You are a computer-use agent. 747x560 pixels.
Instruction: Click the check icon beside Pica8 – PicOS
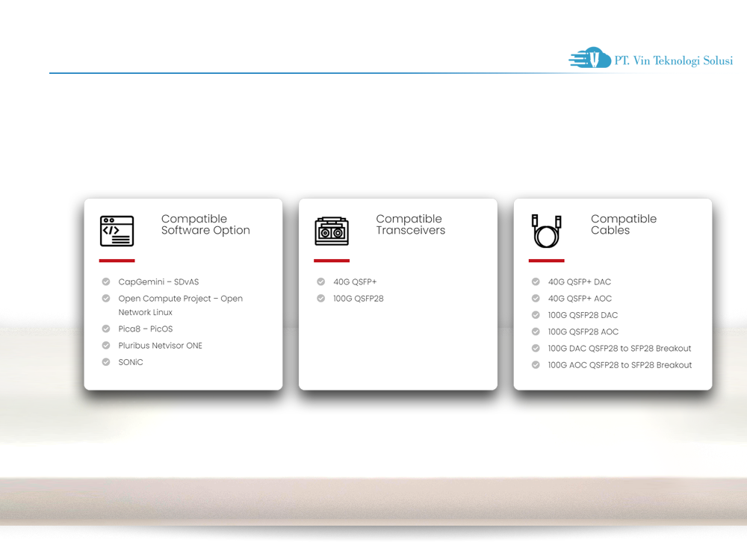(106, 329)
